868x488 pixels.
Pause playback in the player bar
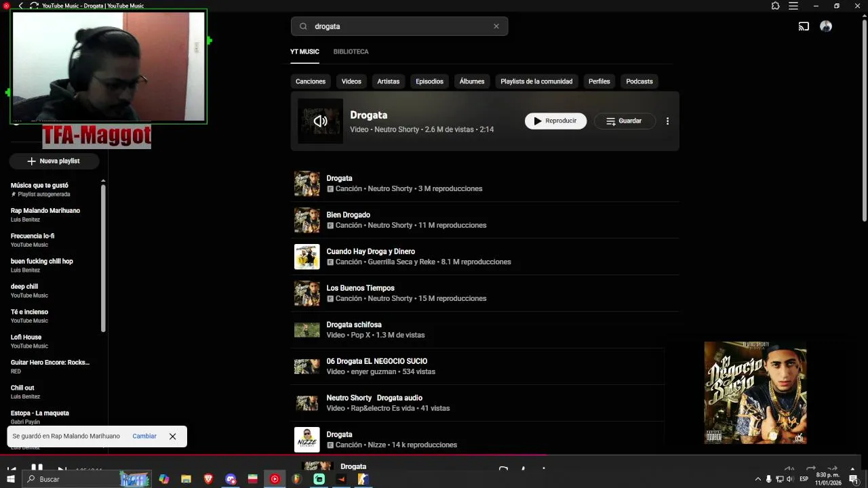point(37,468)
